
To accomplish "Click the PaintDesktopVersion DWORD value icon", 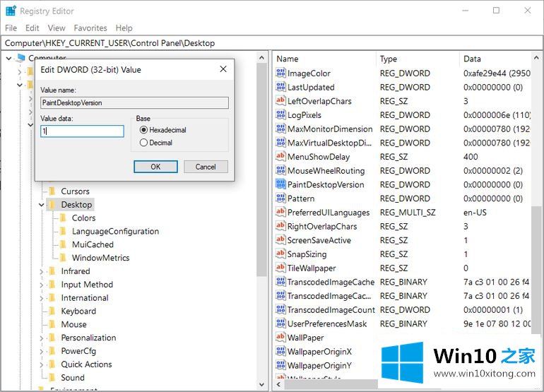I will pyautogui.click(x=280, y=184).
